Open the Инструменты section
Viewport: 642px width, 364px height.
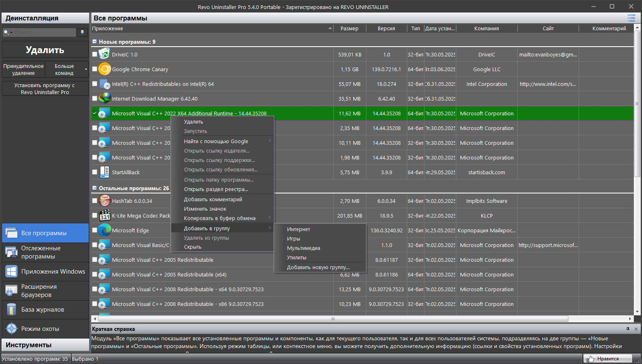pyautogui.click(x=45, y=345)
